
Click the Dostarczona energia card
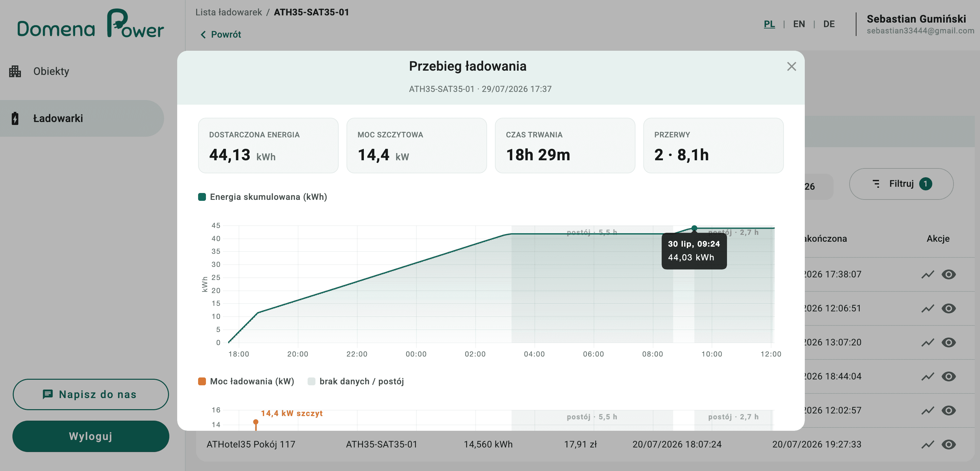(268, 146)
